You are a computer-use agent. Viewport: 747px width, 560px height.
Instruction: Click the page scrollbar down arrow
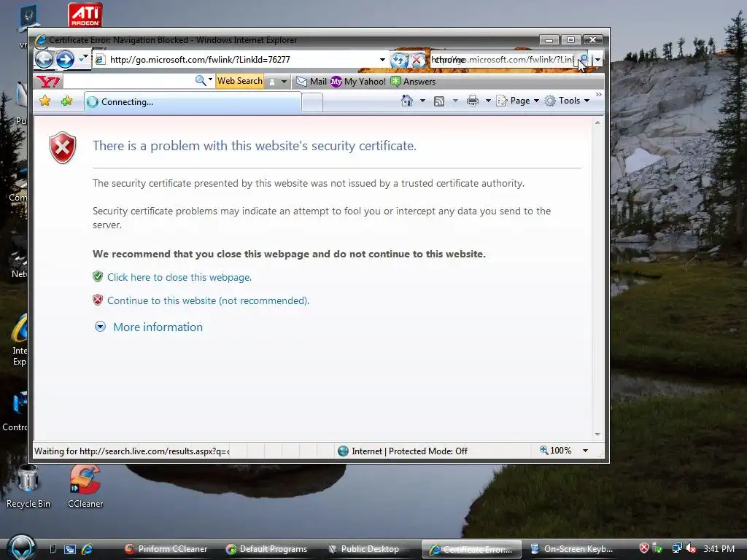[x=597, y=435]
